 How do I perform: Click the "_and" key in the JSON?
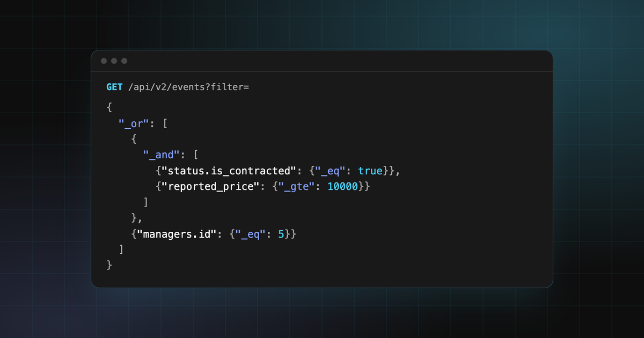pyautogui.click(x=160, y=155)
